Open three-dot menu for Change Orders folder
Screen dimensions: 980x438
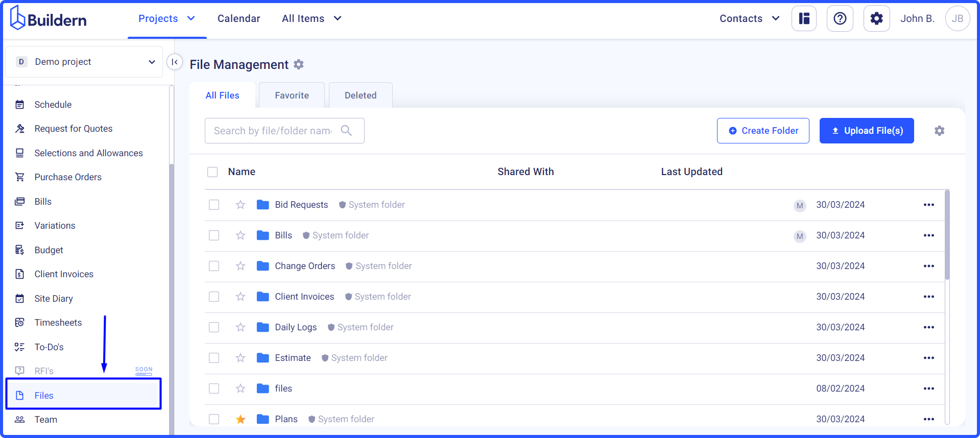tap(928, 266)
